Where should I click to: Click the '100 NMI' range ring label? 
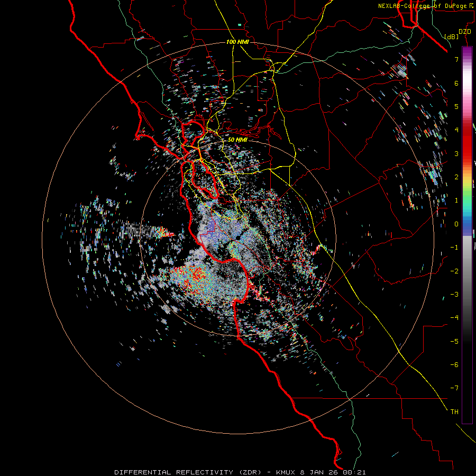pyautogui.click(x=237, y=42)
